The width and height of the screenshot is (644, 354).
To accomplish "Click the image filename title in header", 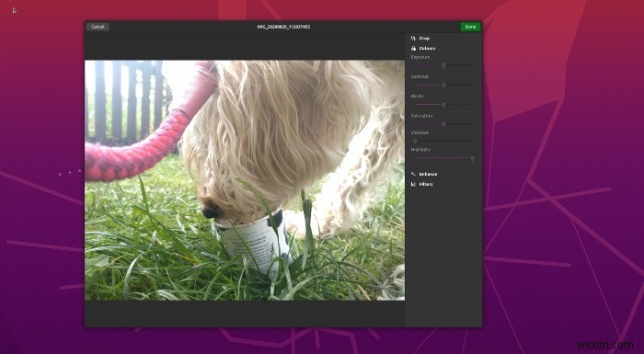I will [283, 27].
